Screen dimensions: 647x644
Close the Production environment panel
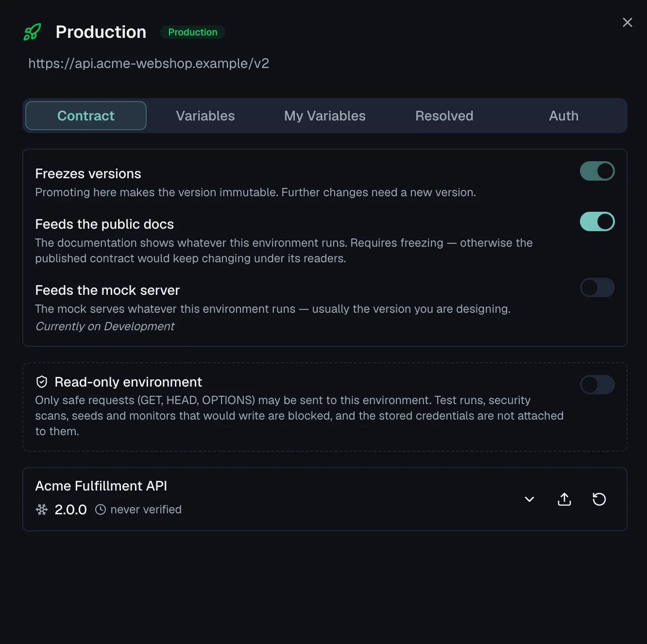628,22
